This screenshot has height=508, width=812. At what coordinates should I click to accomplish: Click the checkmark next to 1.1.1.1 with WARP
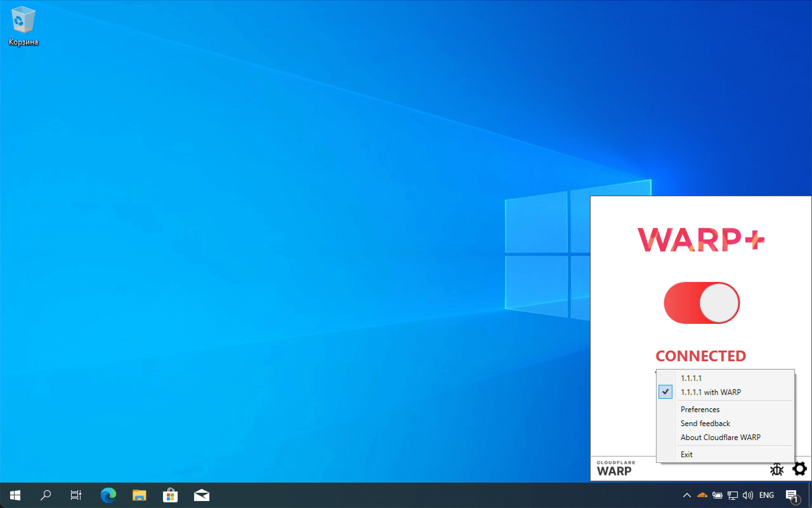pyautogui.click(x=665, y=392)
